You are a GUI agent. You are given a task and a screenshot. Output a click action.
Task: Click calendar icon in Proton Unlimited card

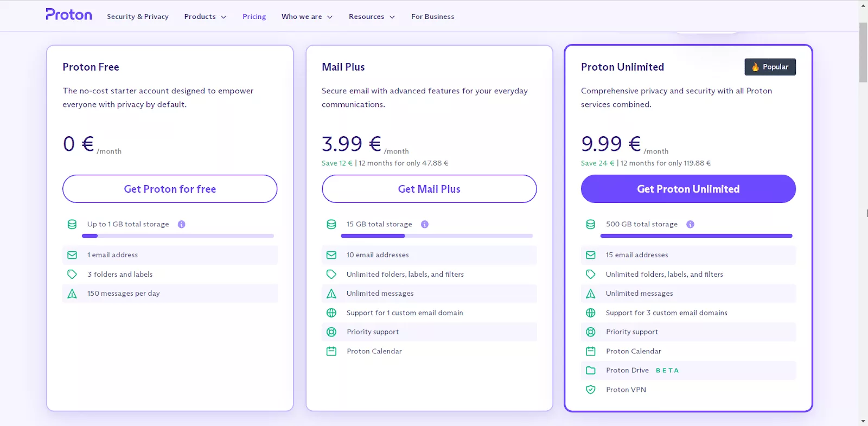pos(591,352)
